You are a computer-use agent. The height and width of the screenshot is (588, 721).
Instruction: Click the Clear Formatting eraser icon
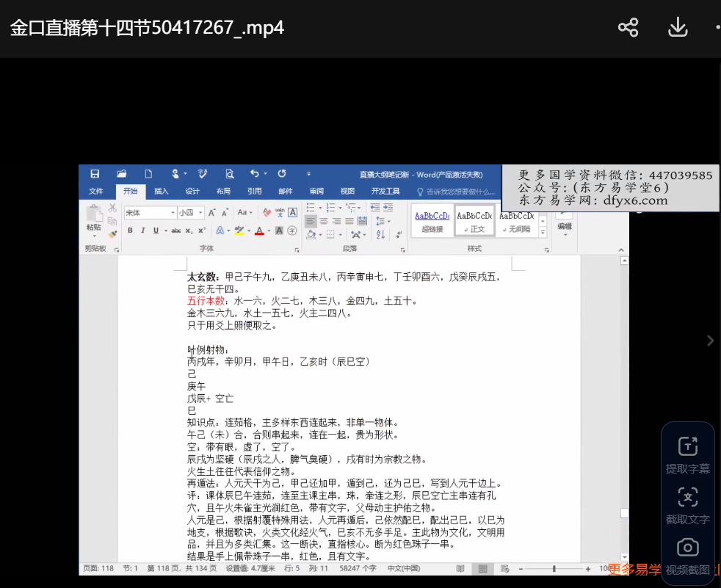(265, 213)
